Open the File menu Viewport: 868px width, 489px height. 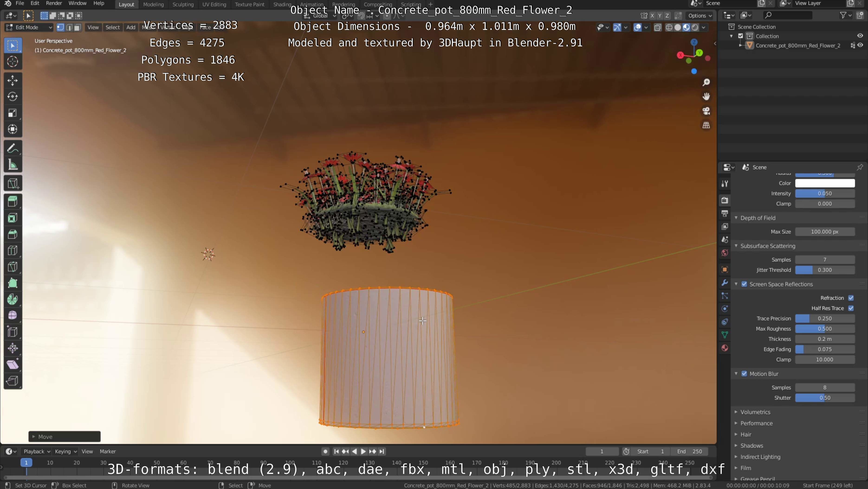click(20, 3)
